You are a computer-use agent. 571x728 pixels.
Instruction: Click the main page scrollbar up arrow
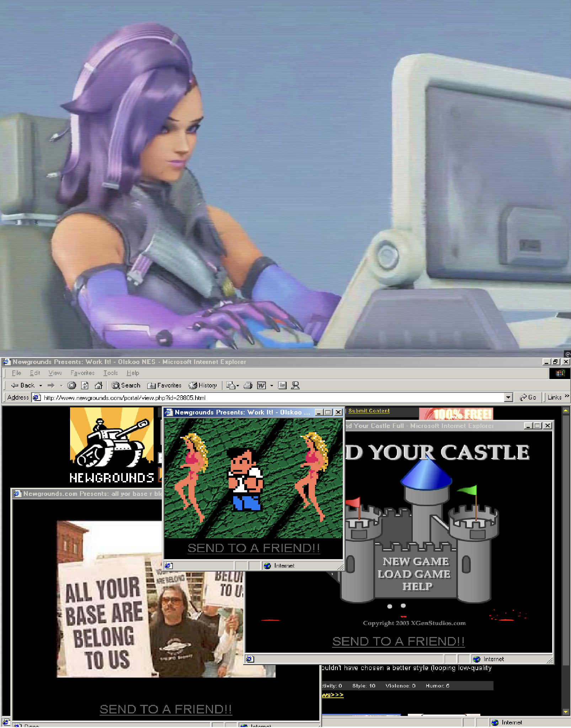pyautogui.click(x=566, y=411)
